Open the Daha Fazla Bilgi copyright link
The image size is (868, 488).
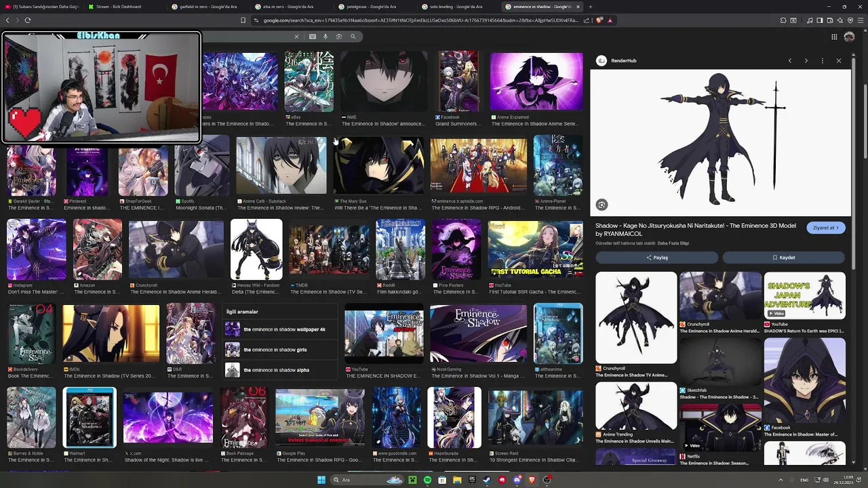673,243
